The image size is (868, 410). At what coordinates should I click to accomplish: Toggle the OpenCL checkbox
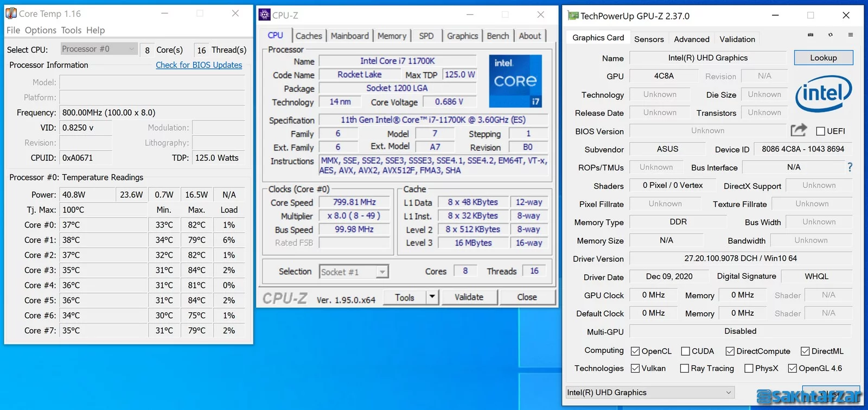click(635, 351)
